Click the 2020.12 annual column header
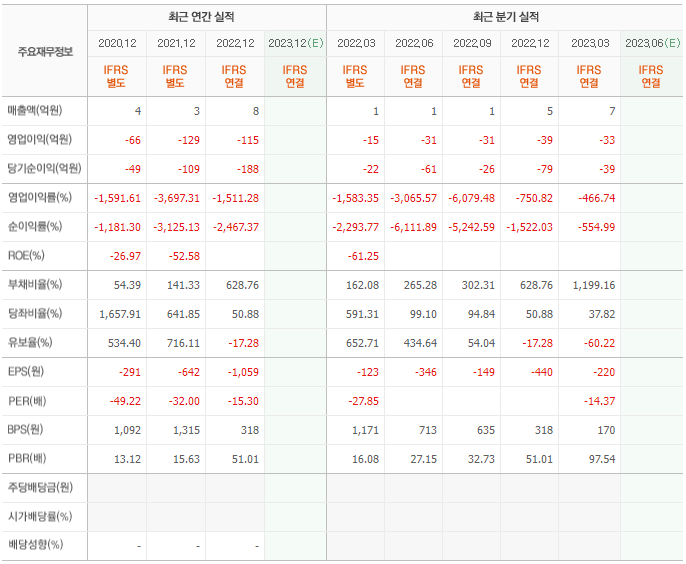 click(117, 43)
